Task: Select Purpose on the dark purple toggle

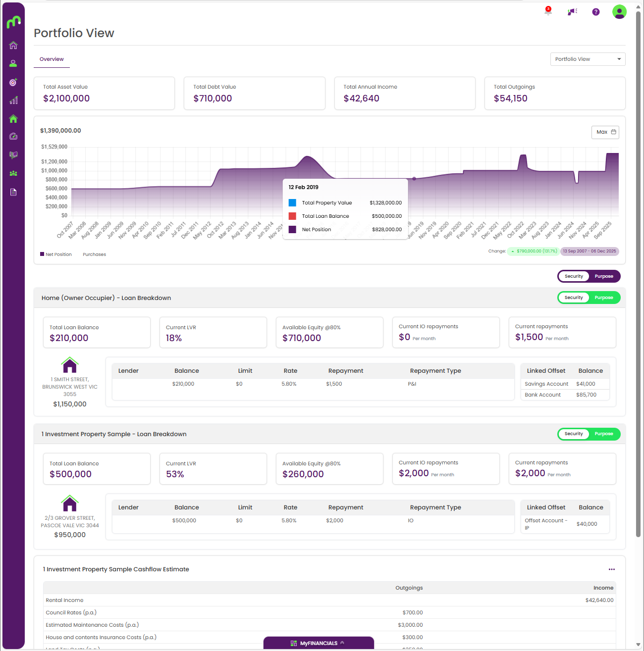Action: click(604, 276)
